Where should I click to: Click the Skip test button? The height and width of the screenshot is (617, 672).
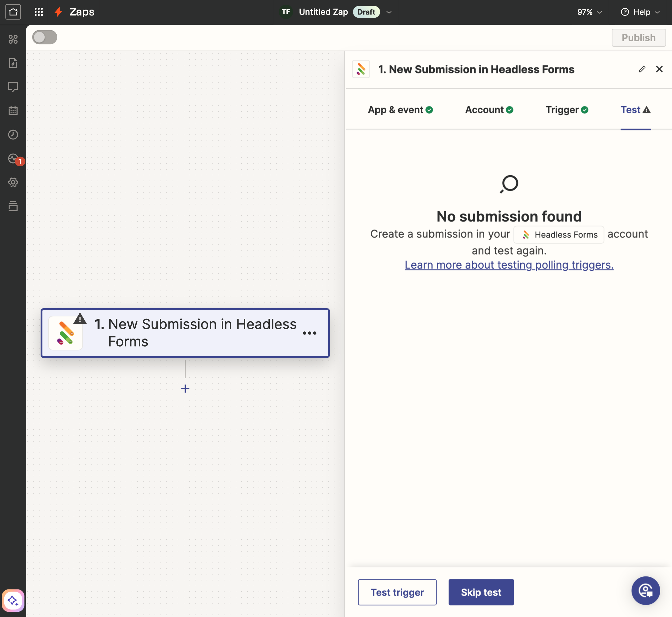click(x=481, y=592)
